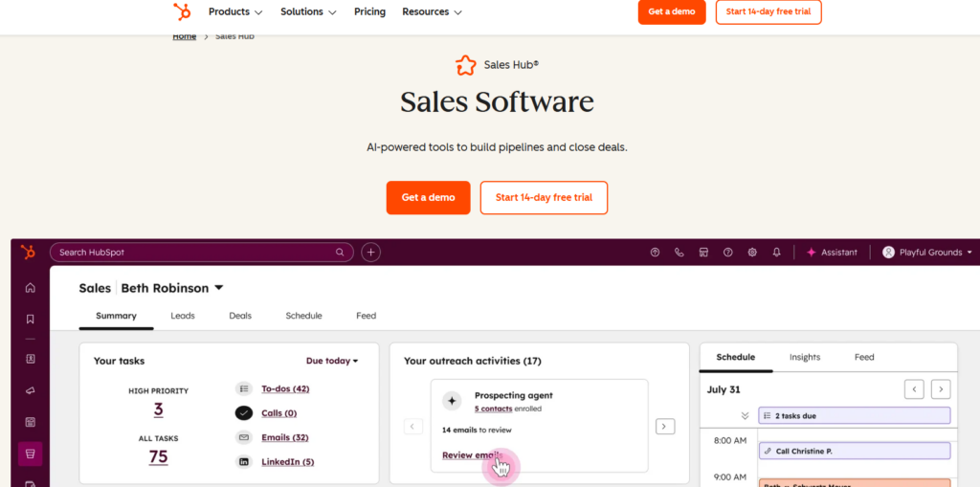Click the highlighted sales icon in the sidebar
Image resolution: width=980 pixels, height=487 pixels.
[x=30, y=454]
